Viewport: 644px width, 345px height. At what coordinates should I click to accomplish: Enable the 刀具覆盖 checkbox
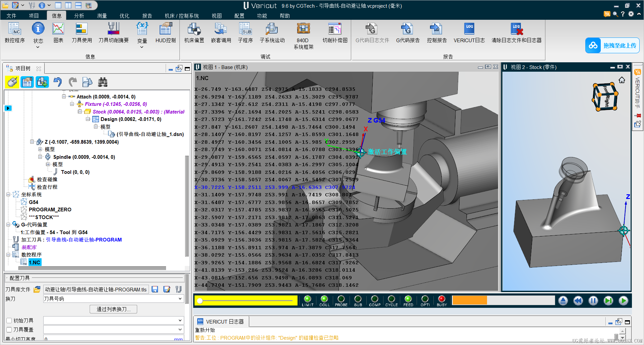coord(9,330)
